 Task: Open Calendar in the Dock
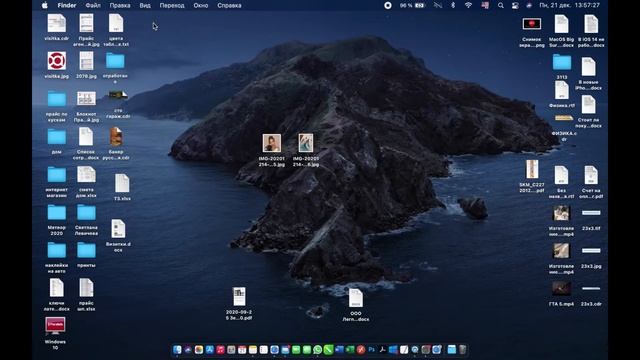tap(242, 350)
